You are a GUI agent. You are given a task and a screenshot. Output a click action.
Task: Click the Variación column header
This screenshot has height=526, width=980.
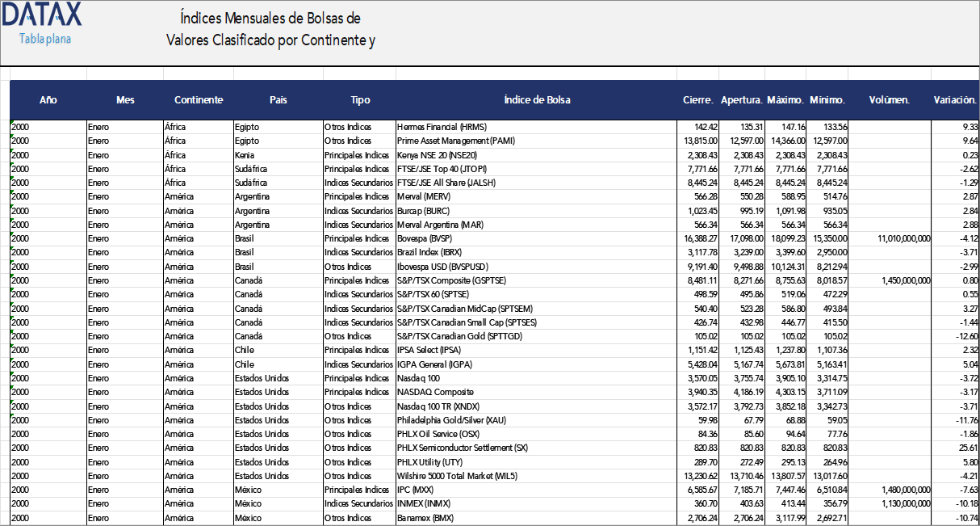(954, 100)
